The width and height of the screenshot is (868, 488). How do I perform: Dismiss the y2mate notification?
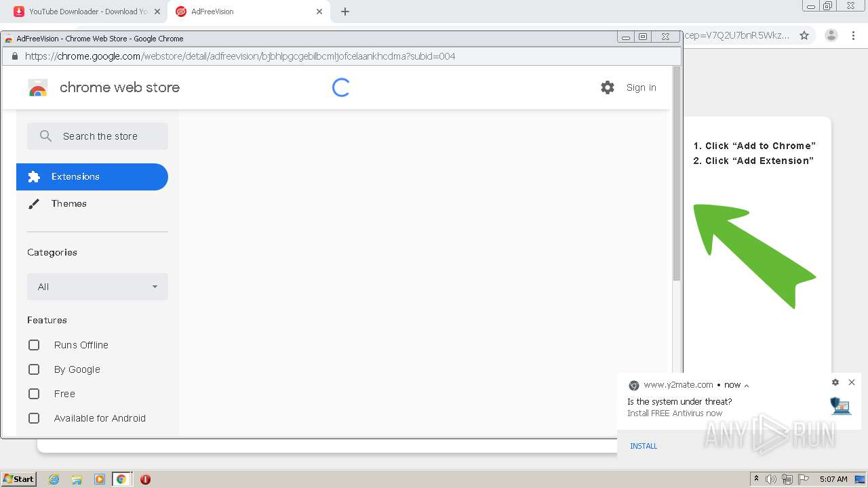pyautogui.click(x=852, y=382)
